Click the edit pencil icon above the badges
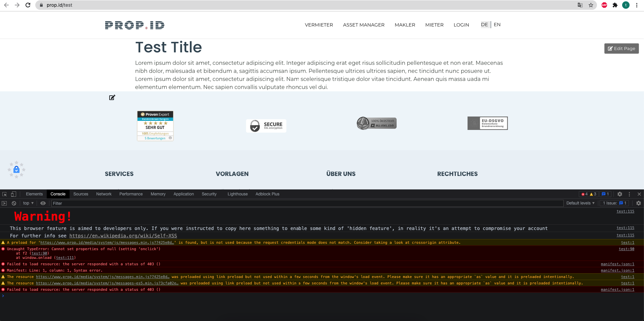644x321 pixels. 112,97
